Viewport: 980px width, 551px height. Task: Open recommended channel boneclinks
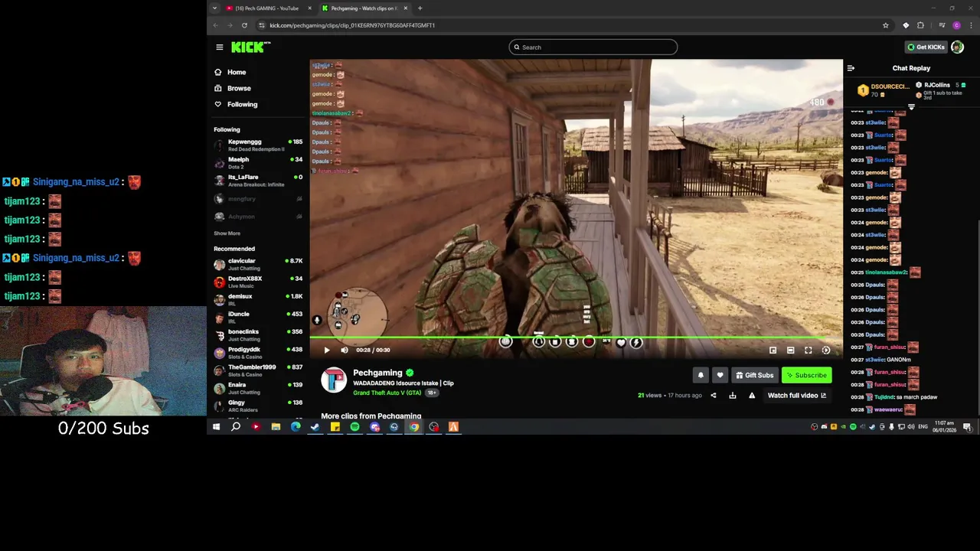258,334
